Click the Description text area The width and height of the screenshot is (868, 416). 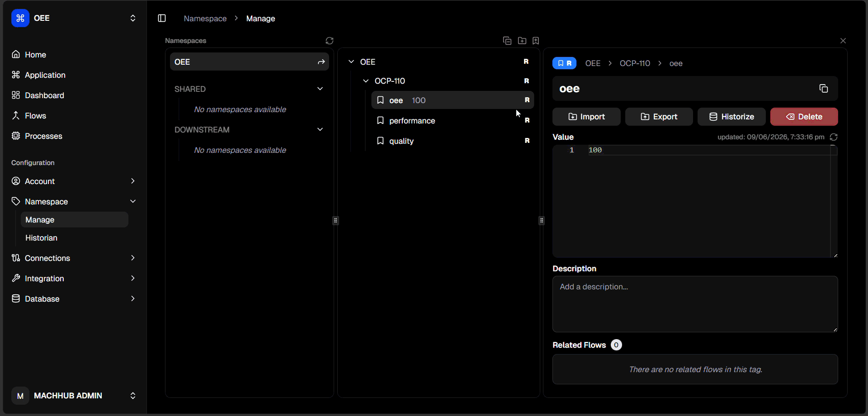pyautogui.click(x=695, y=304)
